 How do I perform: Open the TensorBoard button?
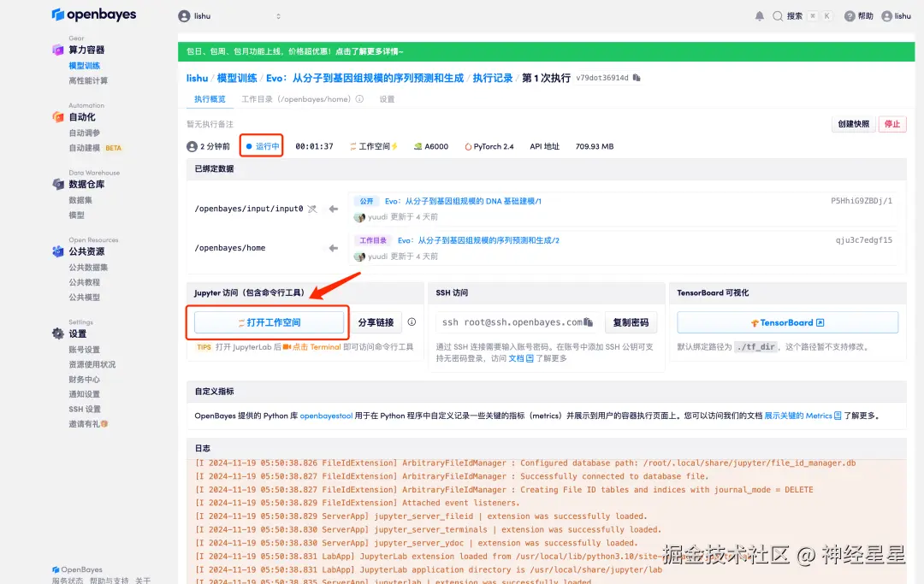point(787,322)
